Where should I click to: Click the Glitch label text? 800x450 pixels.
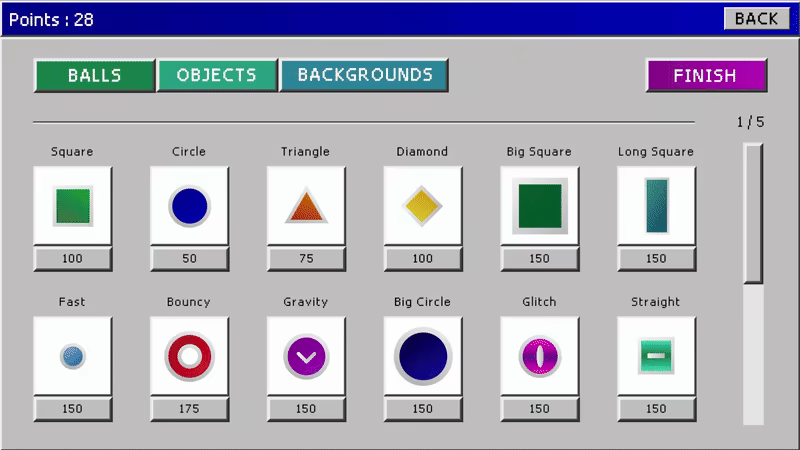point(539,302)
